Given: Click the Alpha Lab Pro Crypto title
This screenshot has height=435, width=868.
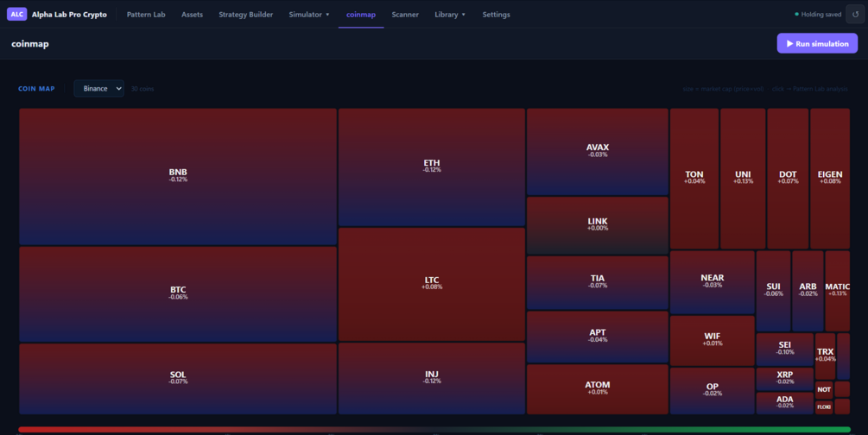Looking at the screenshot, I should point(69,15).
